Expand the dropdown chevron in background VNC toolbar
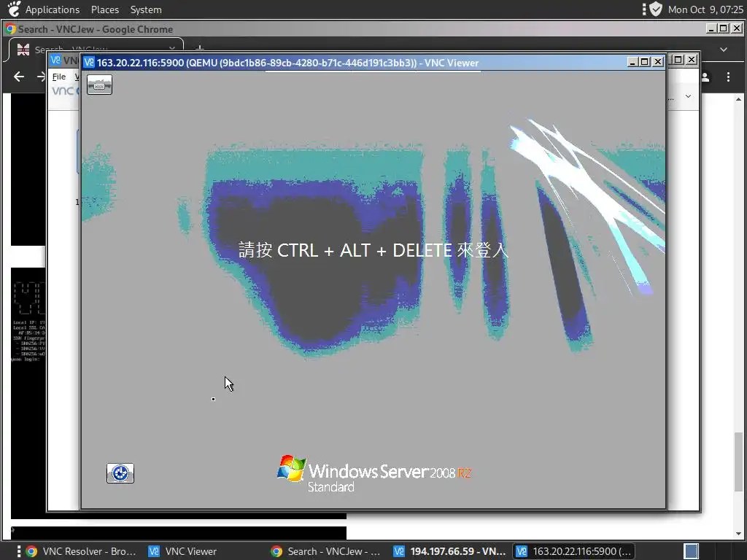The image size is (747, 560). pos(688,96)
